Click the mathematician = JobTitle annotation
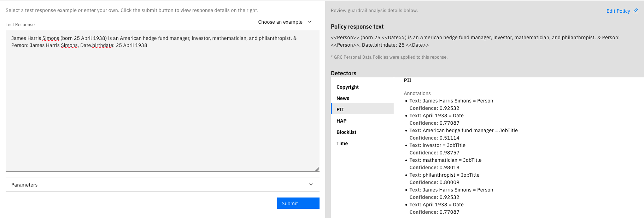Image resolution: width=644 pixels, height=218 pixels. 452,160
